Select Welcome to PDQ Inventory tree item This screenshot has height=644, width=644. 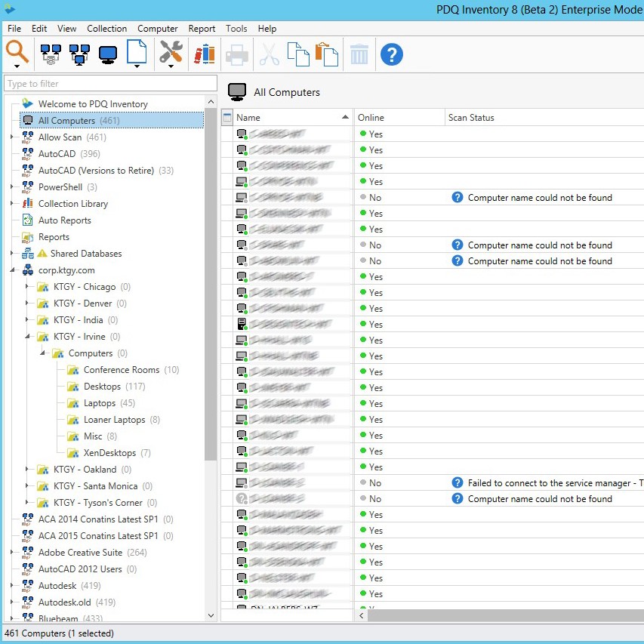click(x=93, y=104)
